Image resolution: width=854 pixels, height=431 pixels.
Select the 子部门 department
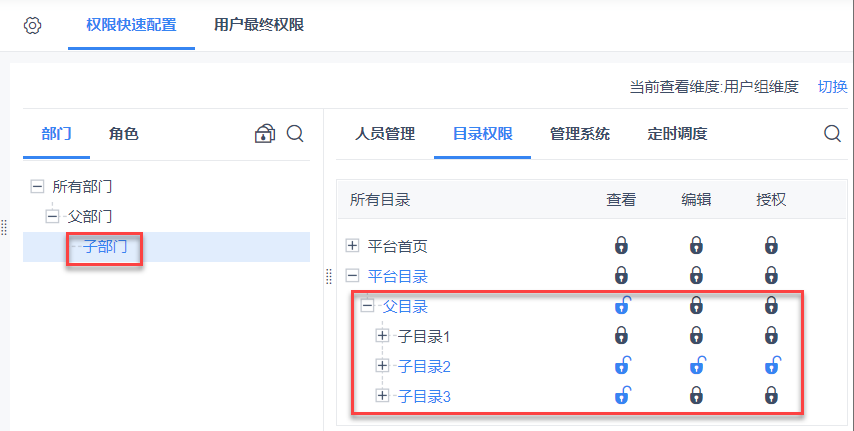[x=105, y=247]
